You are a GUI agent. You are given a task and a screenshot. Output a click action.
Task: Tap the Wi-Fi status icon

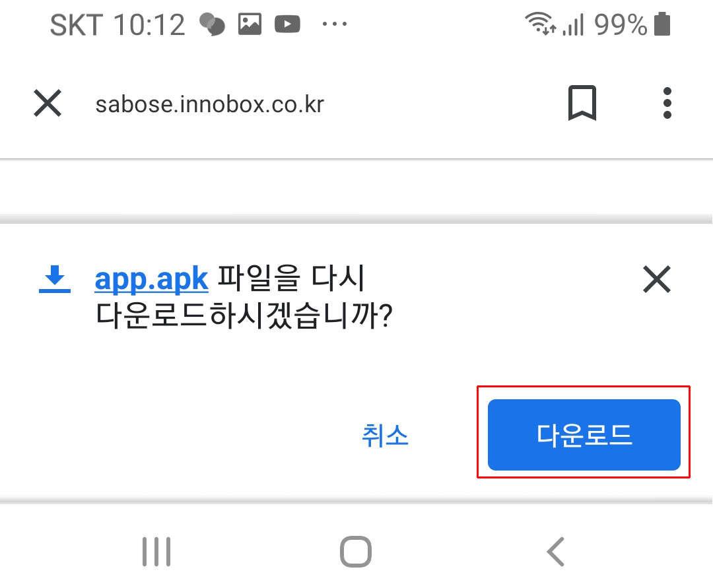540,24
